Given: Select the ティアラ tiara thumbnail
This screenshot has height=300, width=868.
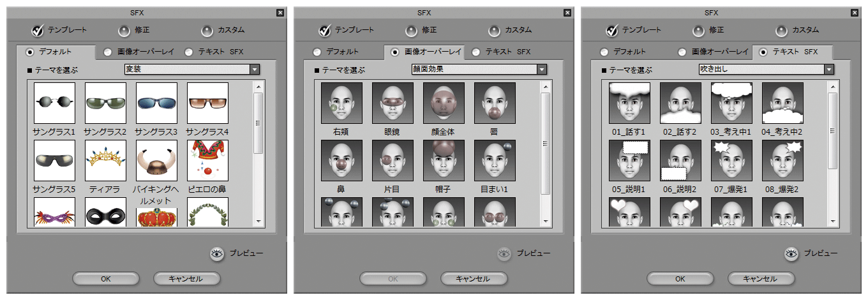Looking at the screenshot, I should pos(105,161).
